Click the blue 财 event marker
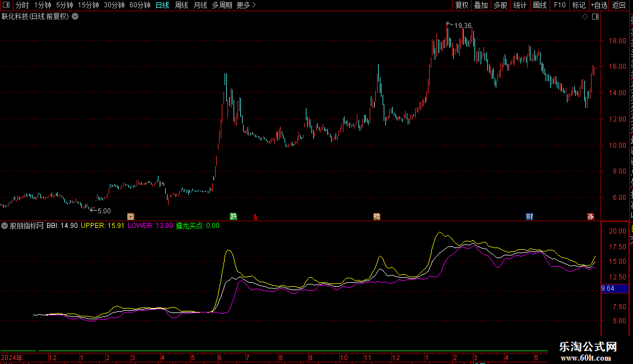 tap(530, 217)
